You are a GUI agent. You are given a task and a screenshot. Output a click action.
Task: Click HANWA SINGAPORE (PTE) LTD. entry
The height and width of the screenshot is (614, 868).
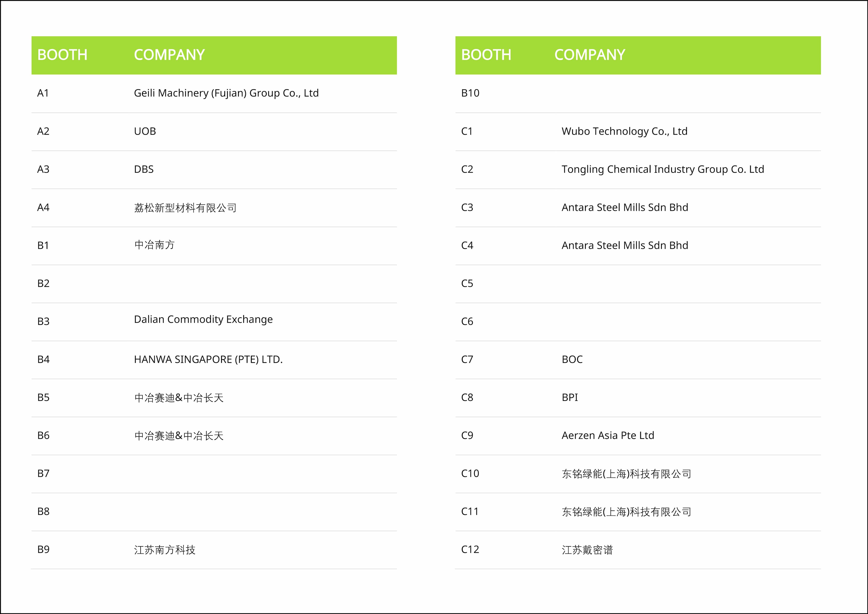tap(208, 359)
